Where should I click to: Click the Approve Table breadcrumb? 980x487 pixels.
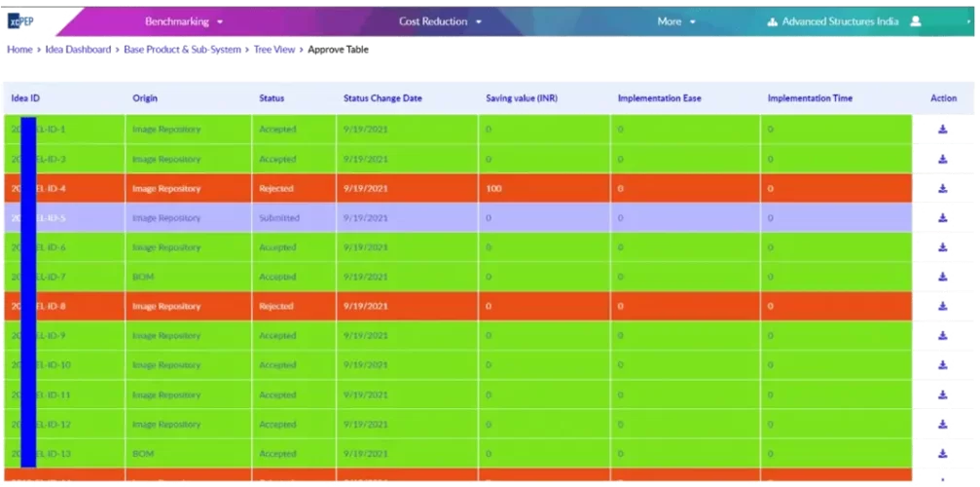[x=338, y=50]
